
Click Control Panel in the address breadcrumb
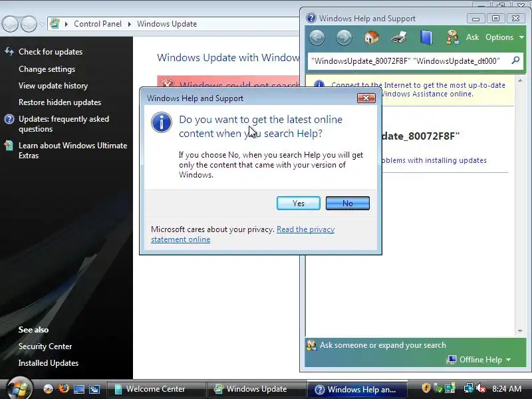[x=98, y=24]
